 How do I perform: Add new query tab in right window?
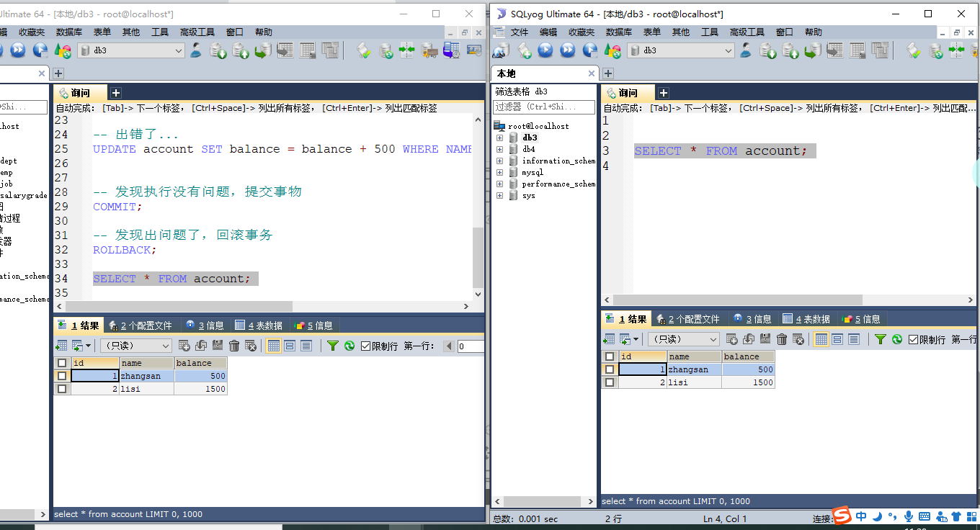(664, 93)
